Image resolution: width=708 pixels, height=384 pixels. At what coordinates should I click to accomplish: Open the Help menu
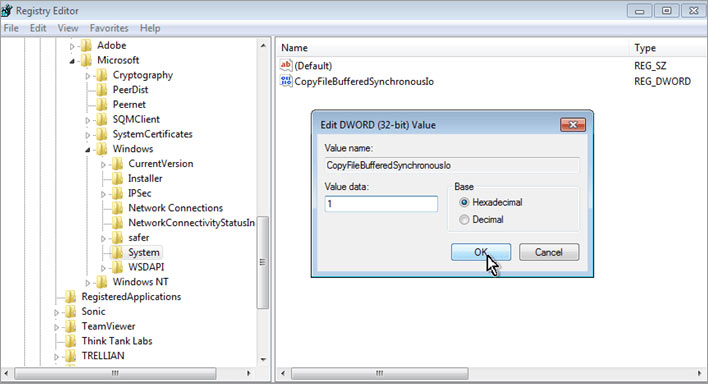(x=150, y=28)
